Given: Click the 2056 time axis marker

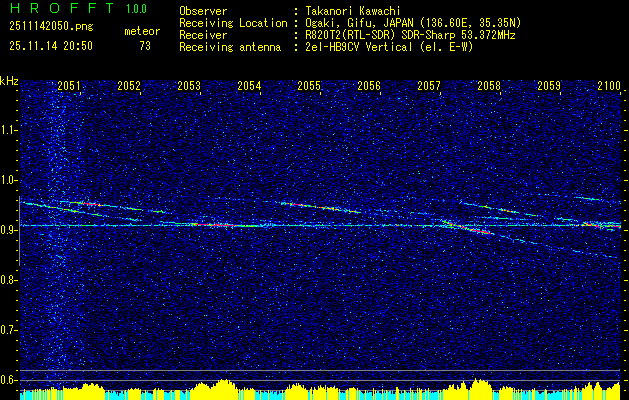Looking at the screenshot, I should [369, 86].
